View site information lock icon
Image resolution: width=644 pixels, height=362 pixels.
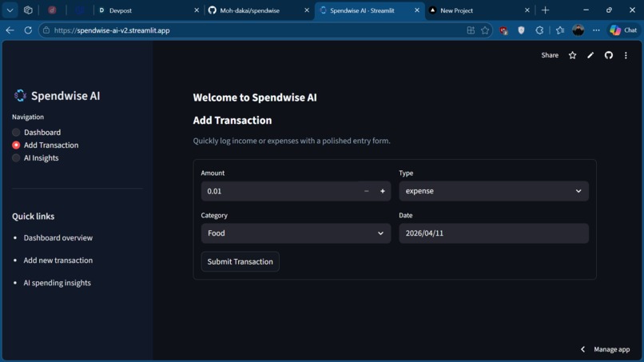(46, 30)
